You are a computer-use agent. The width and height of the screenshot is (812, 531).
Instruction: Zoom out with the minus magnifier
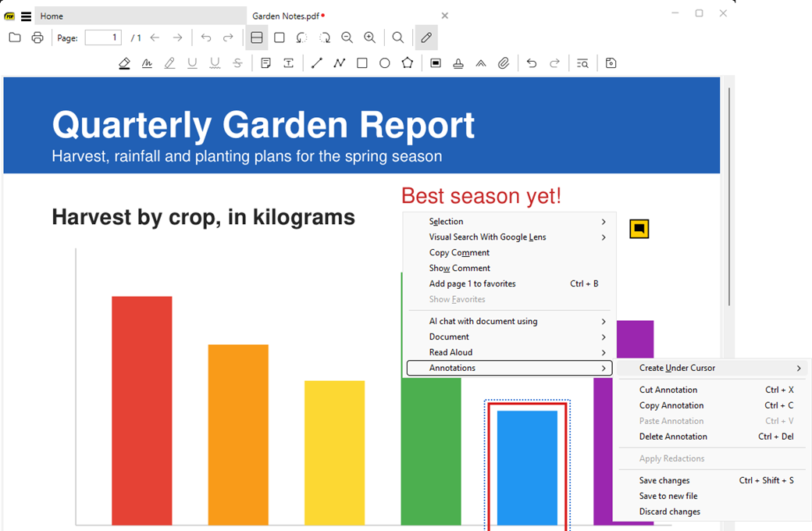pos(347,37)
